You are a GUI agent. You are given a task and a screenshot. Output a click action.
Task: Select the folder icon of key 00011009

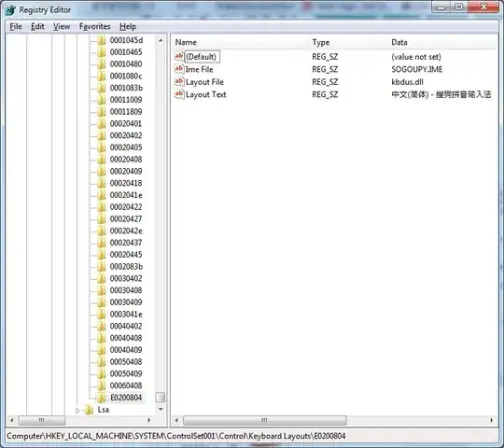[101, 100]
